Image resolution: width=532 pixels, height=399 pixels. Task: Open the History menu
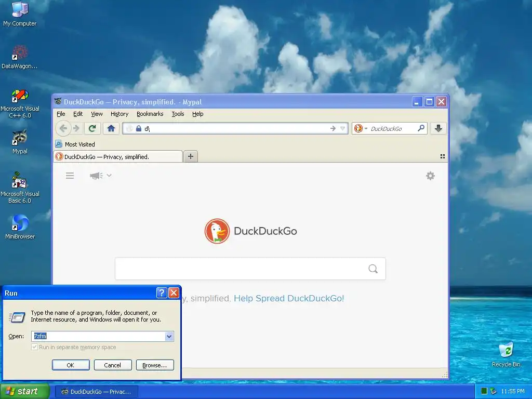119,114
